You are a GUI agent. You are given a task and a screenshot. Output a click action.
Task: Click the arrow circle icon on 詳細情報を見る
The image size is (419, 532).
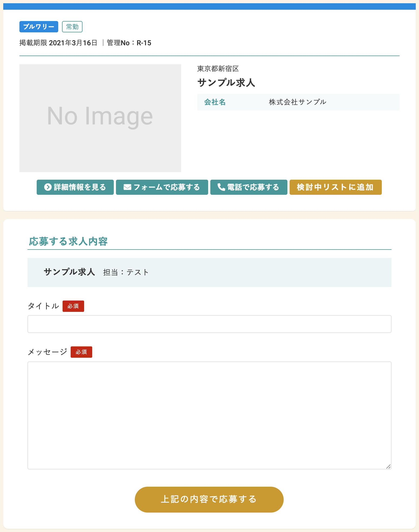coord(48,187)
